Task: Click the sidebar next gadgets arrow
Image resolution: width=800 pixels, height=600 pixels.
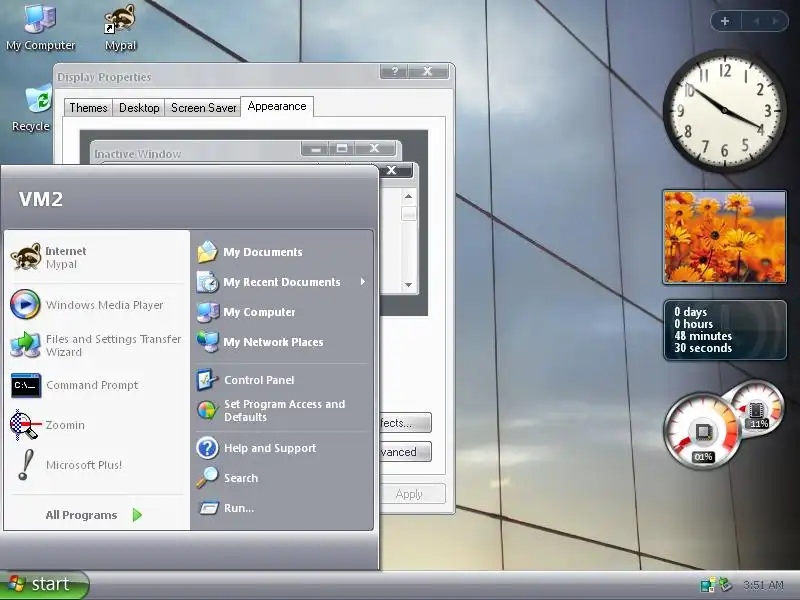Action: (776, 21)
